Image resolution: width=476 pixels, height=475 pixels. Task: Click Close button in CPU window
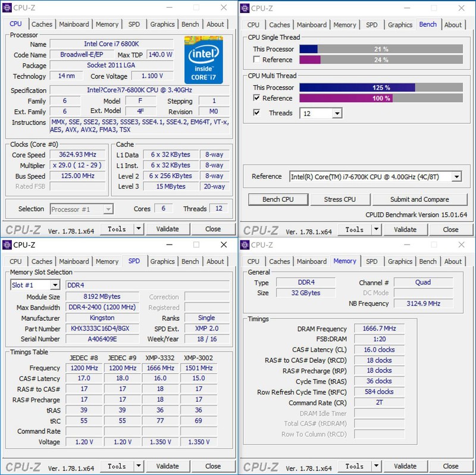[x=213, y=229]
